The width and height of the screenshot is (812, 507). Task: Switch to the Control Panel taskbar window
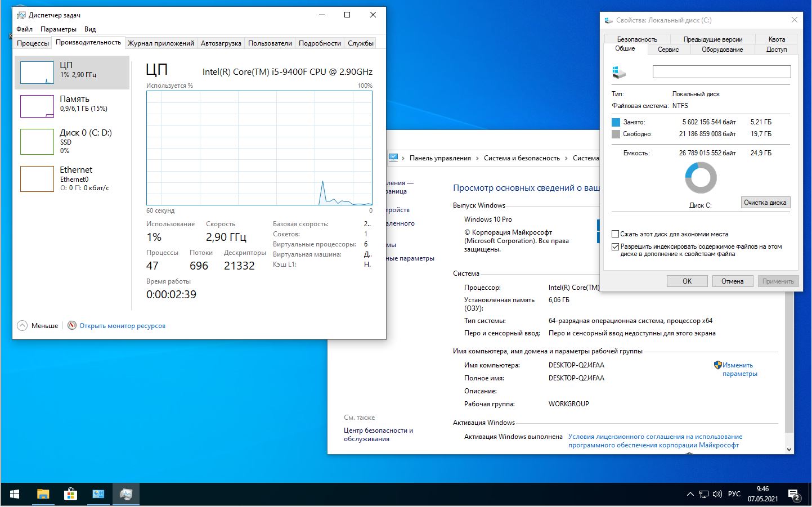(98, 494)
